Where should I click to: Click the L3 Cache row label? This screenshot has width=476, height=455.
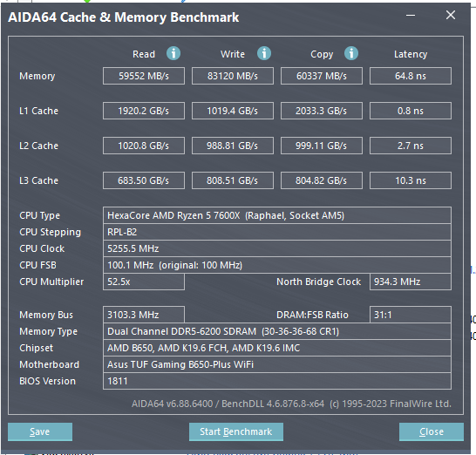click(x=39, y=180)
